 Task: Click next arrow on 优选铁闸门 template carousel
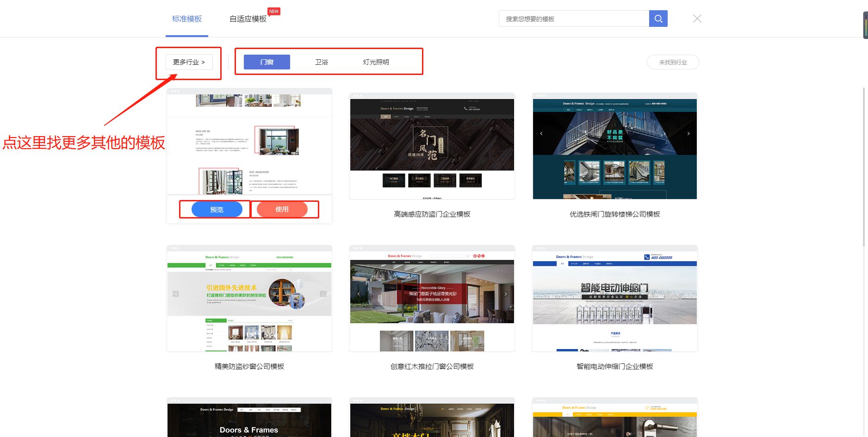click(688, 133)
